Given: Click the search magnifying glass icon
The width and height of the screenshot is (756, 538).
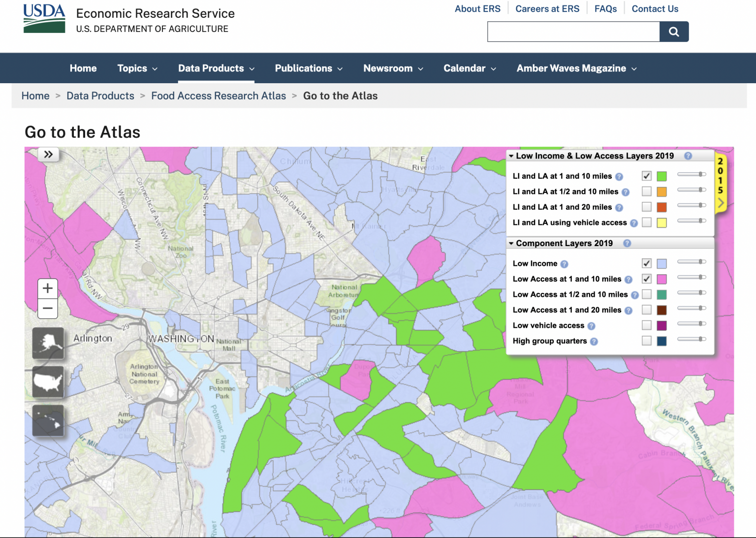Looking at the screenshot, I should (x=673, y=32).
